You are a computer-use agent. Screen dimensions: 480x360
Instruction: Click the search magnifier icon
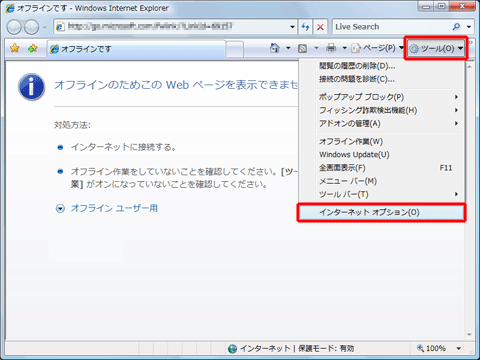[x=456, y=27]
